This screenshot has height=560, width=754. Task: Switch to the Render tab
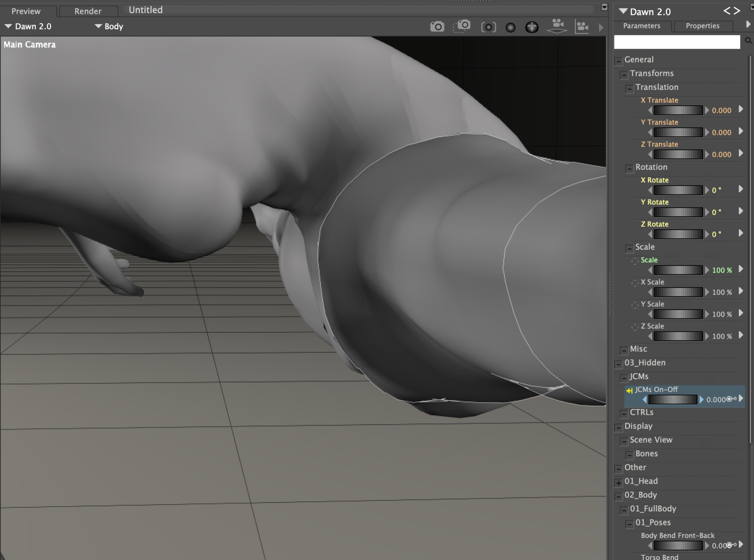[88, 11]
